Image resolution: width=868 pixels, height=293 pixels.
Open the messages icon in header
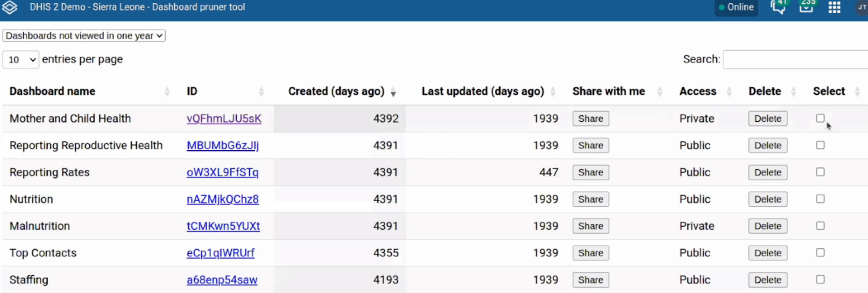(778, 7)
